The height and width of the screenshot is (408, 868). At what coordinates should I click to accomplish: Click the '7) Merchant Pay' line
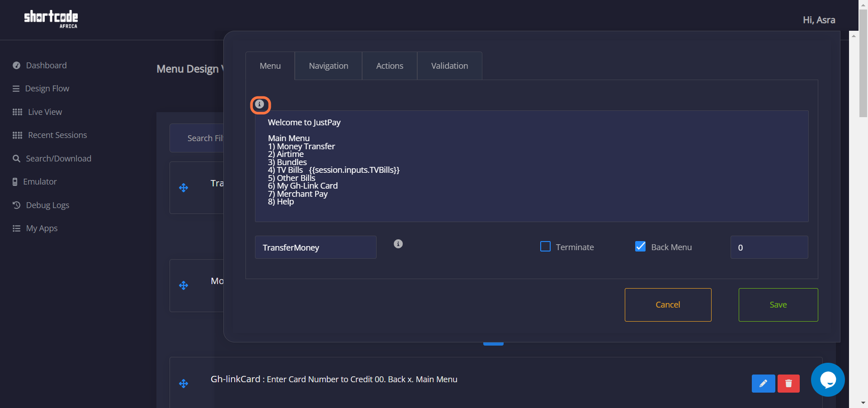click(x=298, y=194)
